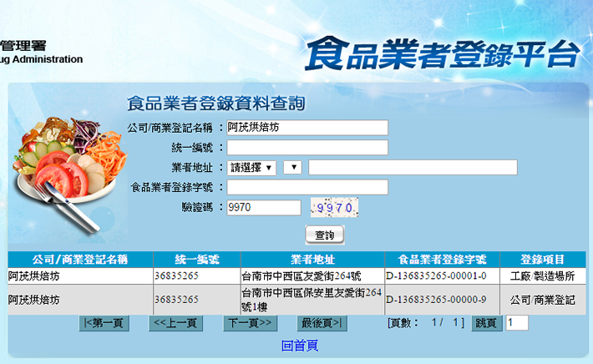The height and width of the screenshot is (364, 593).
Task: Click address 台南市中西區保安里友愛街264號1樓
Action: click(x=312, y=300)
